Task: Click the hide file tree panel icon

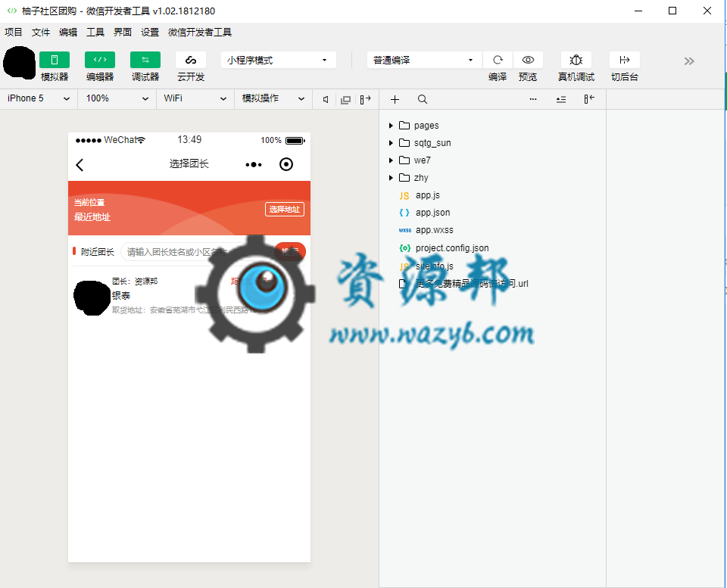Action: coord(589,99)
